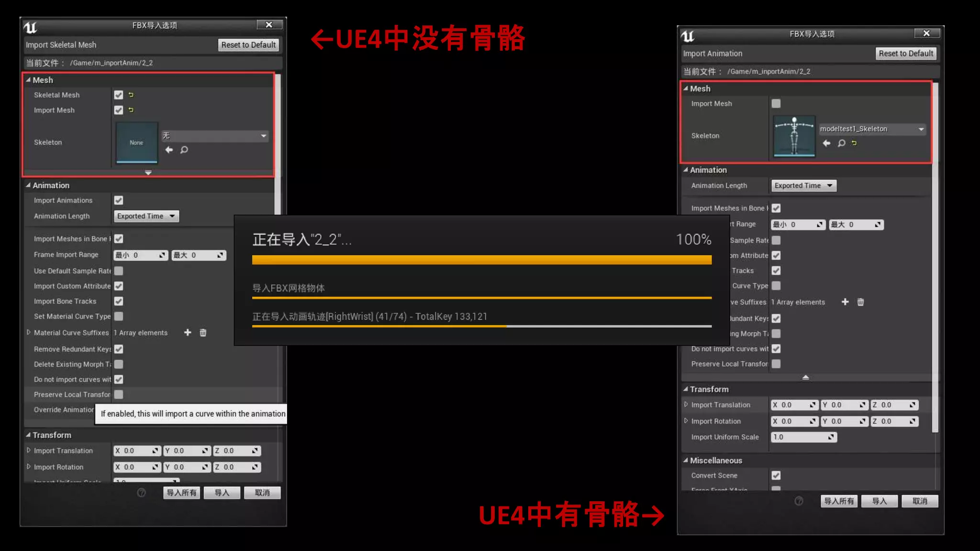The width and height of the screenshot is (980, 551).
Task: Use selected asset arrow under left Skeleton
Action: click(169, 150)
